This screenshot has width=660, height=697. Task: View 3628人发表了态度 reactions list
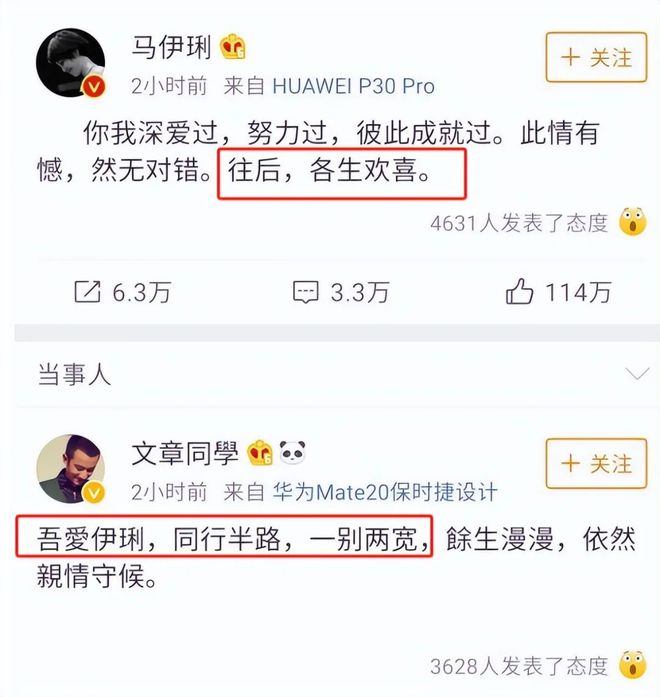tap(519, 666)
